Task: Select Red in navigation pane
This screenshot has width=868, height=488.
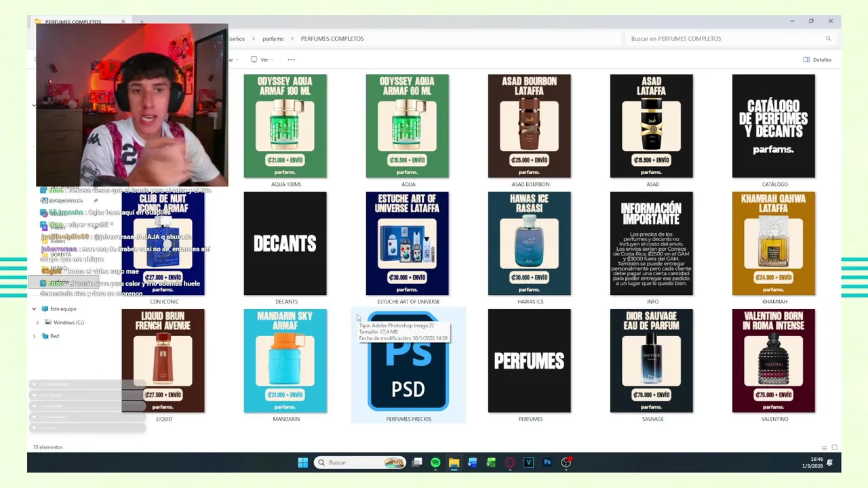Action: click(x=54, y=336)
